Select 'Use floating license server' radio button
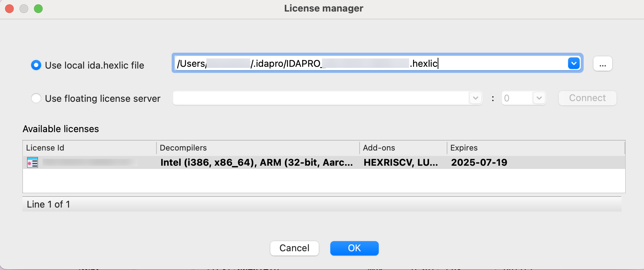Image resolution: width=644 pixels, height=270 pixels. 36,98
